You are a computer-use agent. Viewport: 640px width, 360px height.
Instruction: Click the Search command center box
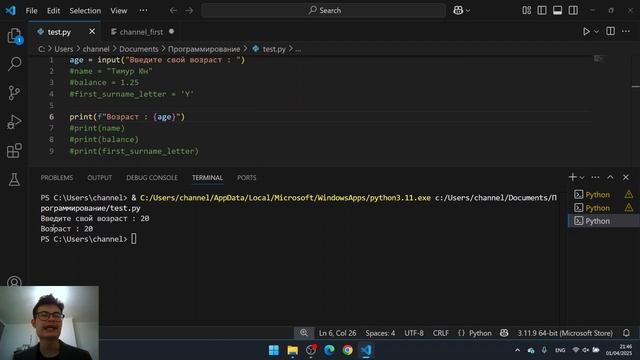(x=324, y=10)
